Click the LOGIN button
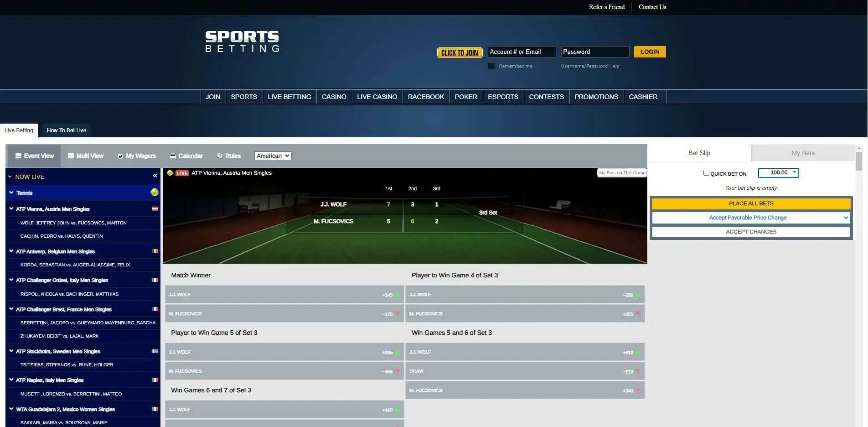The height and width of the screenshot is (427, 868). click(650, 52)
